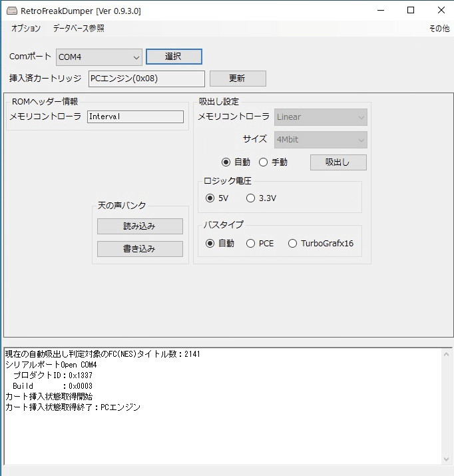454x476 pixels.
Task: Click the log line Build ：0x0003
Action: pos(53,386)
